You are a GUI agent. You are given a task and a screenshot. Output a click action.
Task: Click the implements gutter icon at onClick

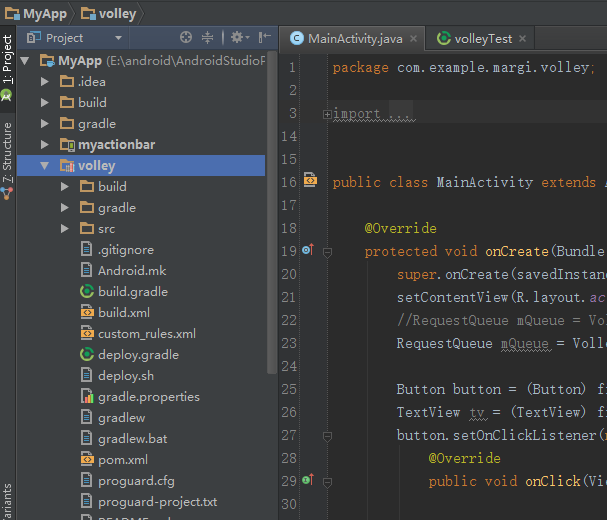(308, 480)
